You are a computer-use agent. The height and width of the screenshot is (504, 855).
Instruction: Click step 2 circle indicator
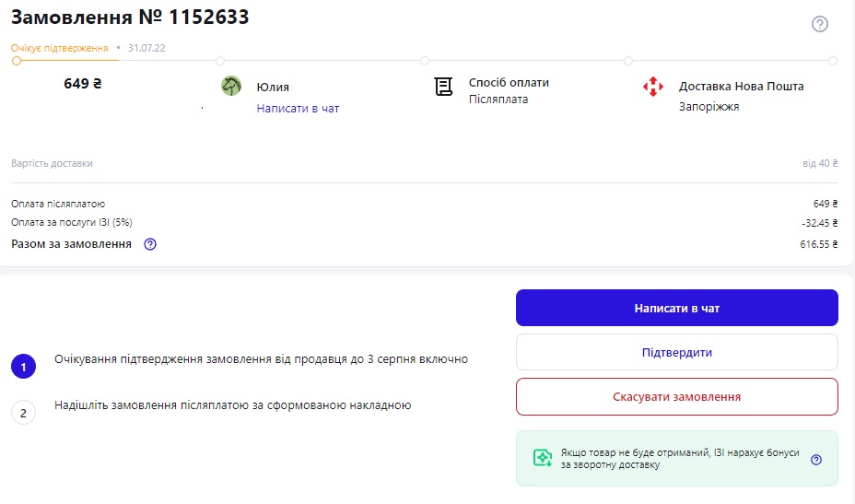[x=23, y=413]
